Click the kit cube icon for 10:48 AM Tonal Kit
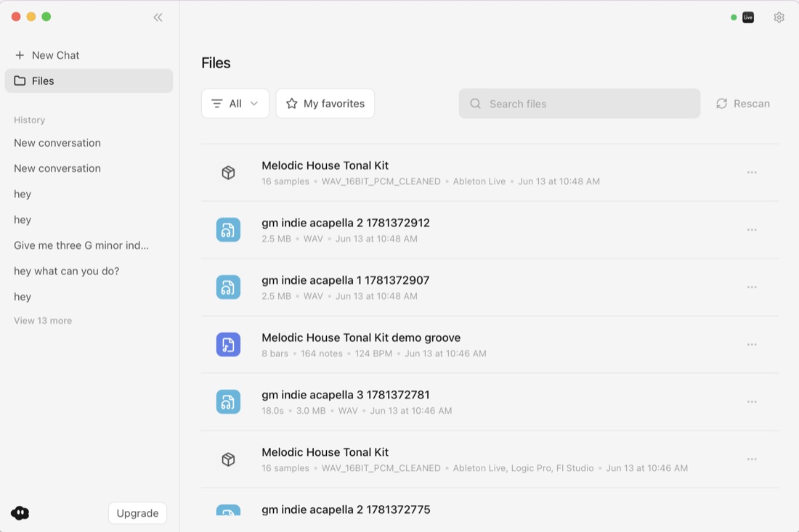 click(228, 173)
